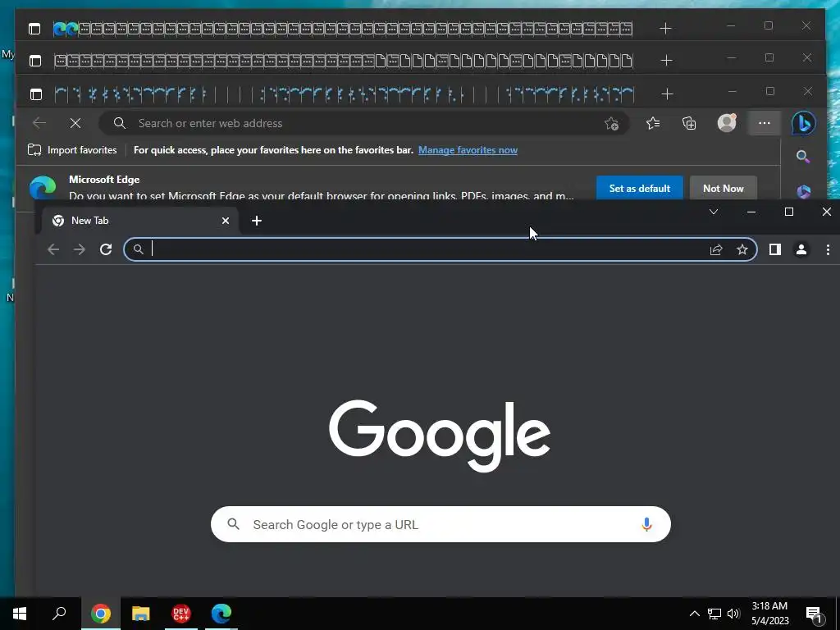Screen dimensions: 840x630
Task: Open Bing Discover in Edge
Action: (x=804, y=123)
